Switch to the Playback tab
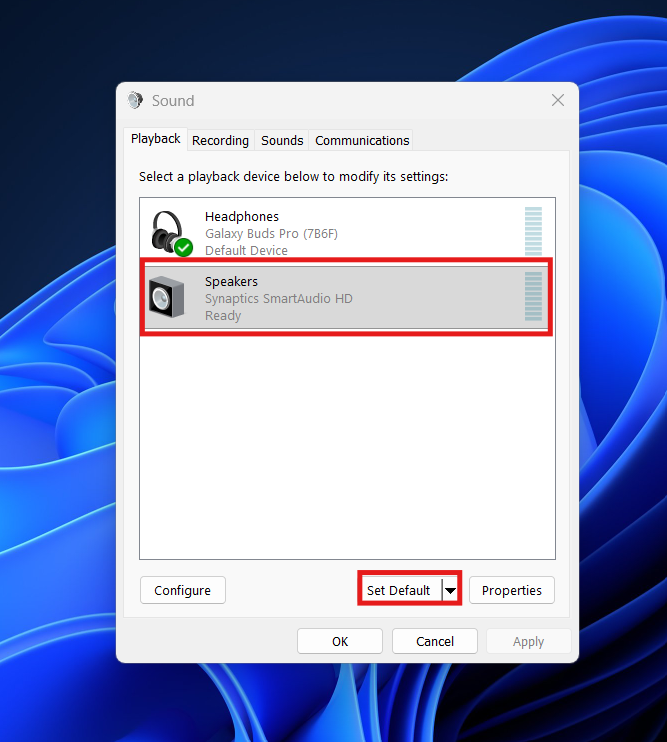 pyautogui.click(x=156, y=139)
